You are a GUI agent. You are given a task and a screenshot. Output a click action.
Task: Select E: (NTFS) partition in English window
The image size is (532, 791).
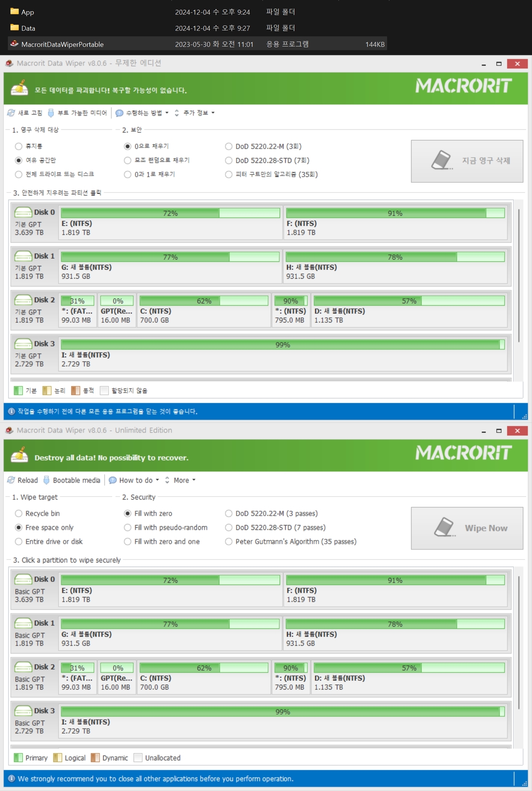click(x=170, y=589)
